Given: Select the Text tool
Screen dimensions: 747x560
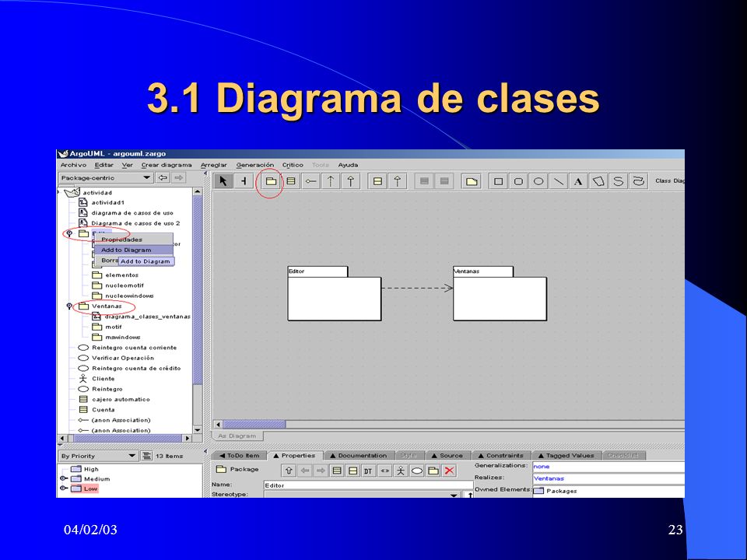Looking at the screenshot, I should tap(578, 181).
